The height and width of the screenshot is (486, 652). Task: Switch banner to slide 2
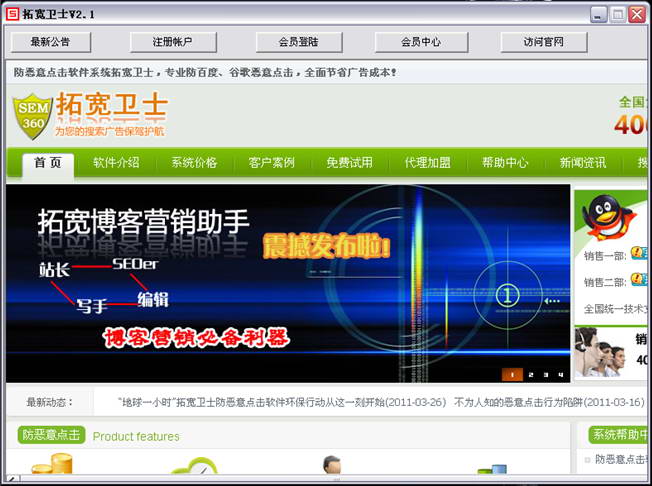click(531, 375)
